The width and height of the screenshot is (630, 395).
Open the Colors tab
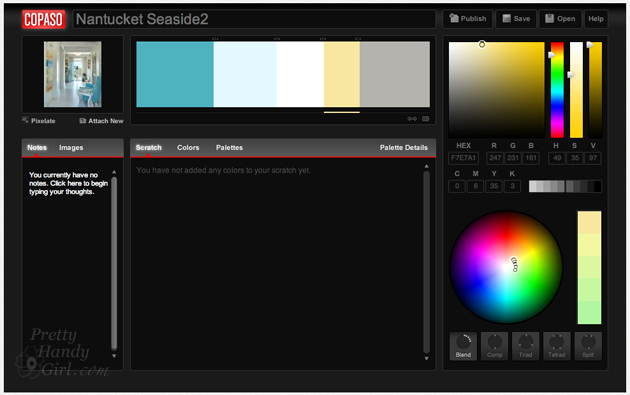[188, 147]
